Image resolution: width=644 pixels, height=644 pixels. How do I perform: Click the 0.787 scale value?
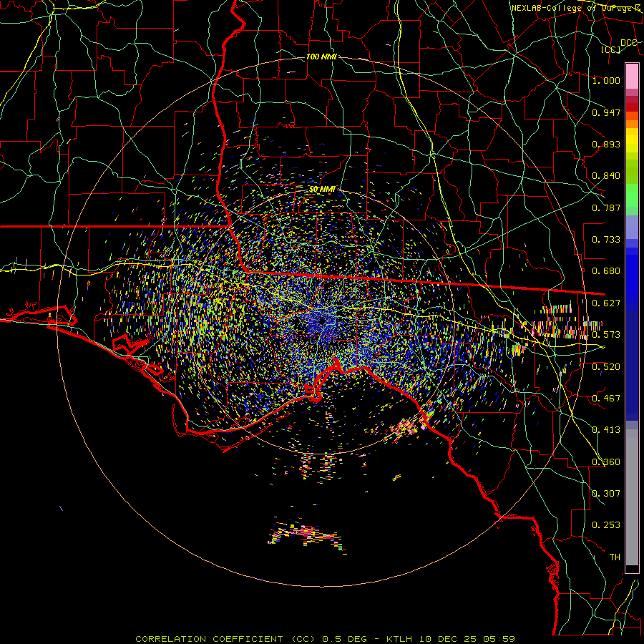click(x=606, y=208)
